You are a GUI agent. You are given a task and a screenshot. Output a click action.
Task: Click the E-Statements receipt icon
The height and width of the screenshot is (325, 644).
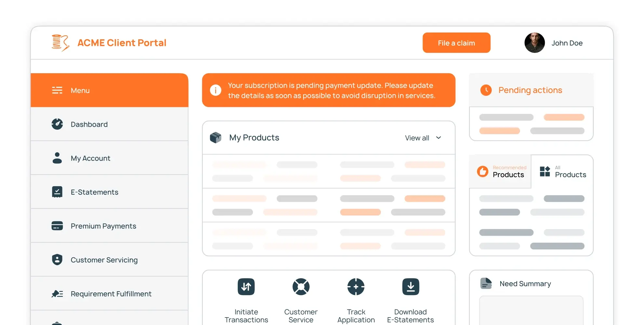[57, 192]
